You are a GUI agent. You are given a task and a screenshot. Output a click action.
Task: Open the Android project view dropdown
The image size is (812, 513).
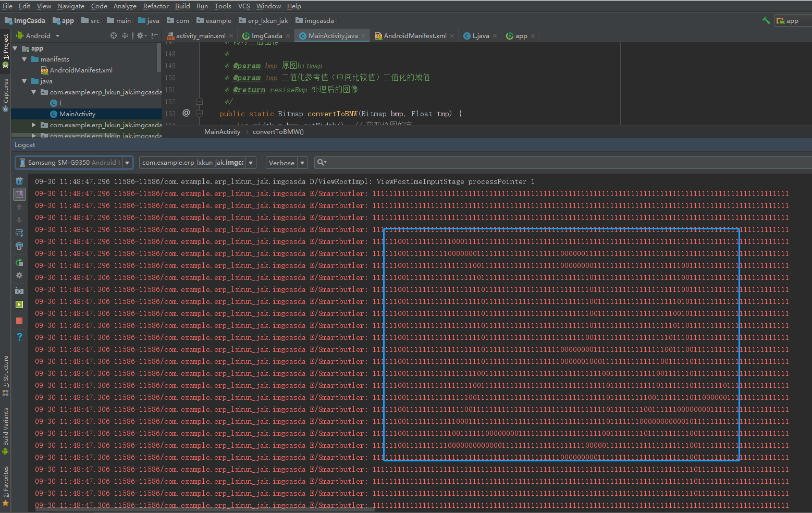38,35
